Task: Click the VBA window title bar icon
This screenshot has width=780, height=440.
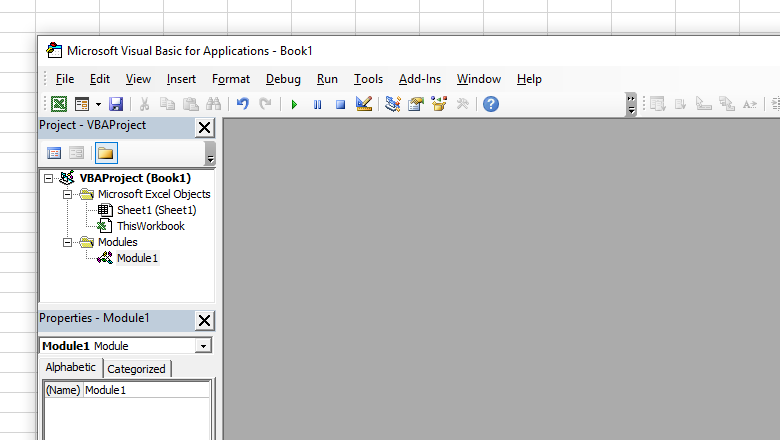Action: [54, 51]
